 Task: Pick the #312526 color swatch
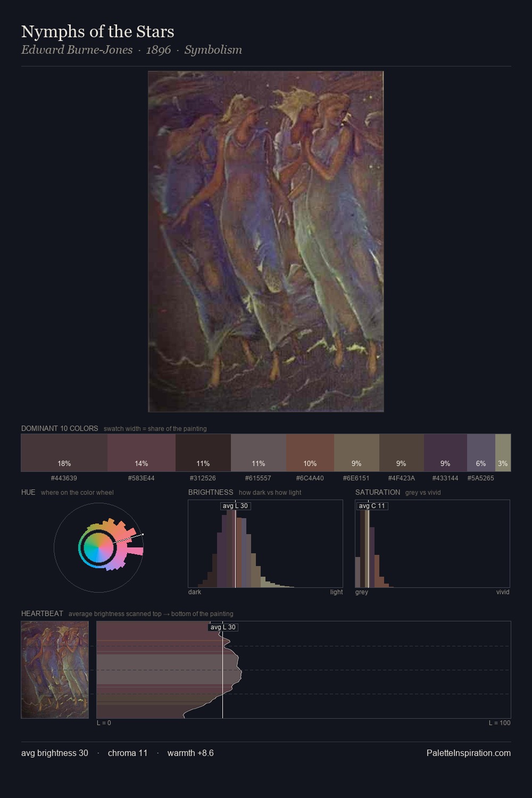[x=203, y=453]
